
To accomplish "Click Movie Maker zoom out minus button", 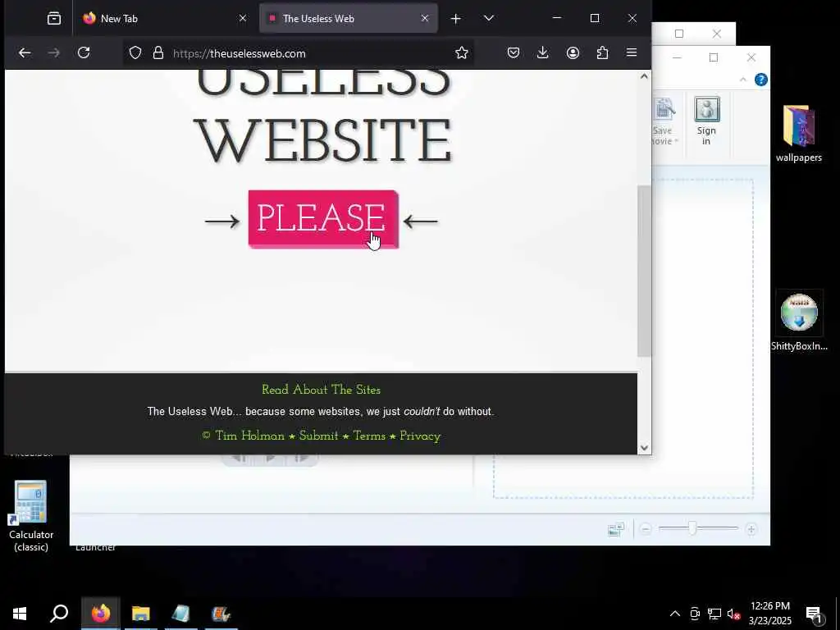I will [646, 529].
